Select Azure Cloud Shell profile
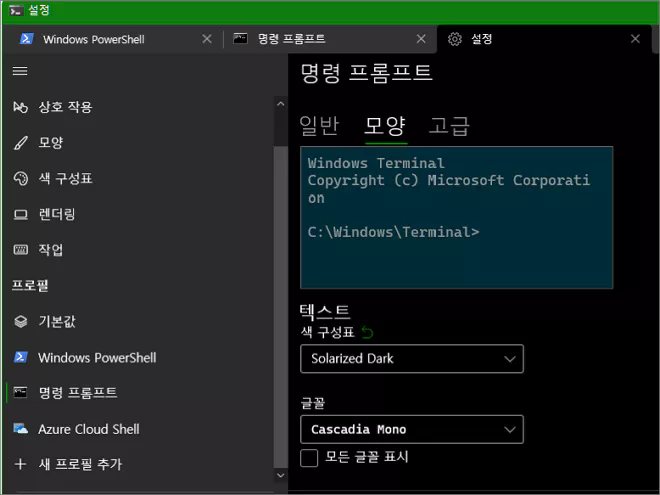Image resolution: width=660 pixels, height=495 pixels. (x=139, y=429)
